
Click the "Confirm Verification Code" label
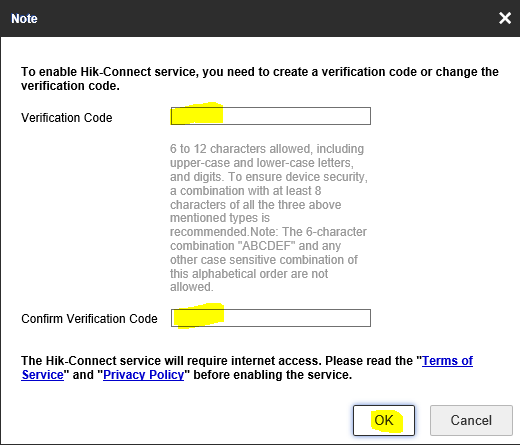pos(89,319)
